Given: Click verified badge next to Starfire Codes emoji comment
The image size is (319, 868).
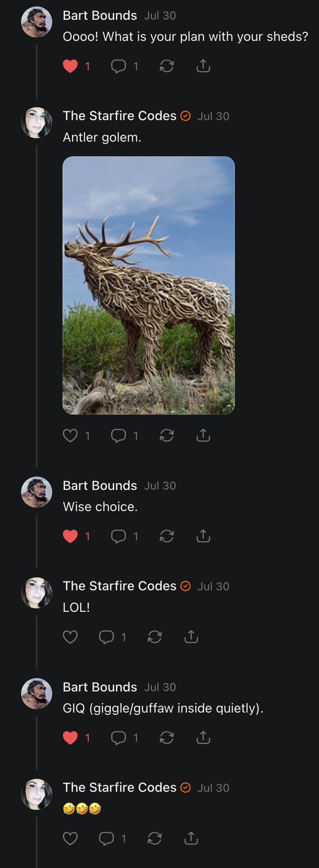Looking at the screenshot, I should click(185, 787).
